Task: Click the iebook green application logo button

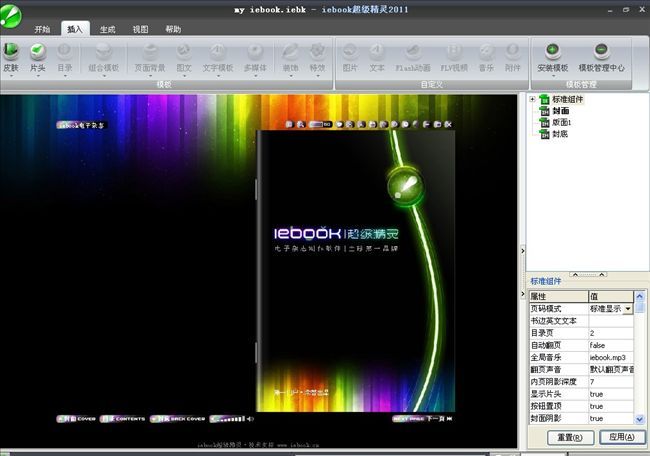Action: (x=10, y=16)
